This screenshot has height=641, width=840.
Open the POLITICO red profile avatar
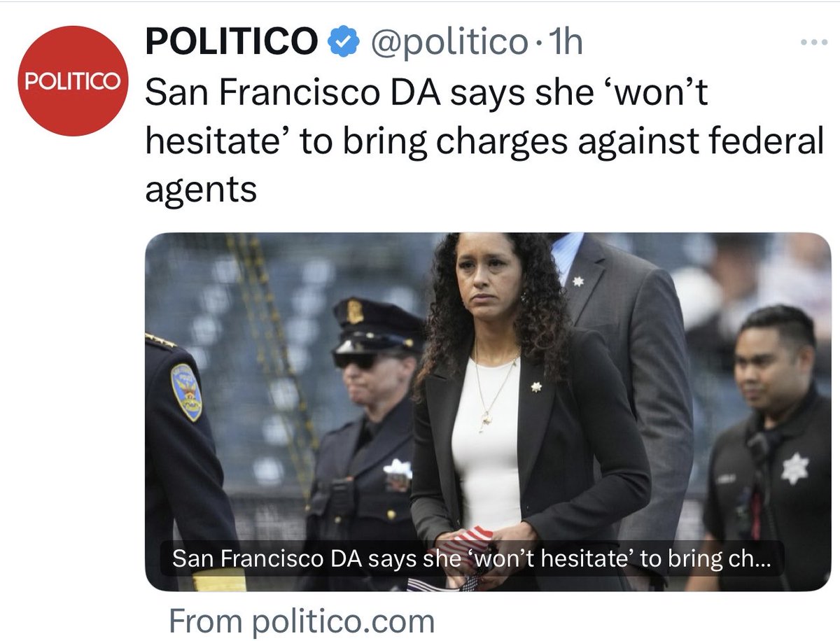(x=73, y=82)
